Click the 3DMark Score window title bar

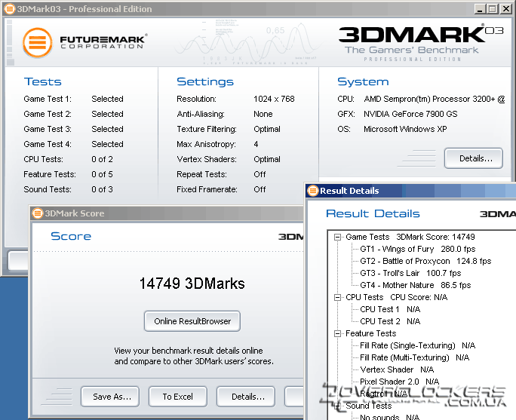click(x=167, y=213)
